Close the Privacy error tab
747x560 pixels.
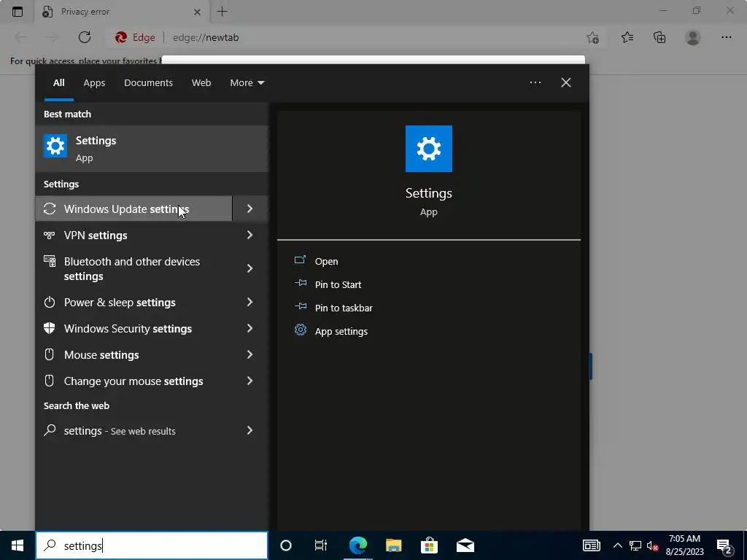[197, 12]
